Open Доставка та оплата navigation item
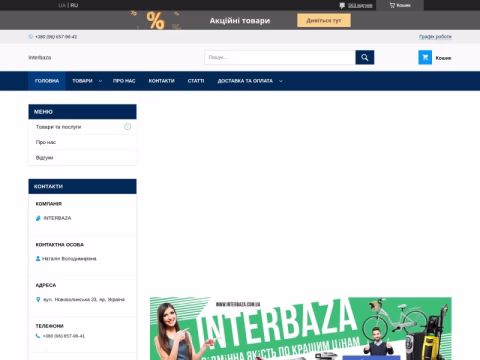 (x=245, y=81)
